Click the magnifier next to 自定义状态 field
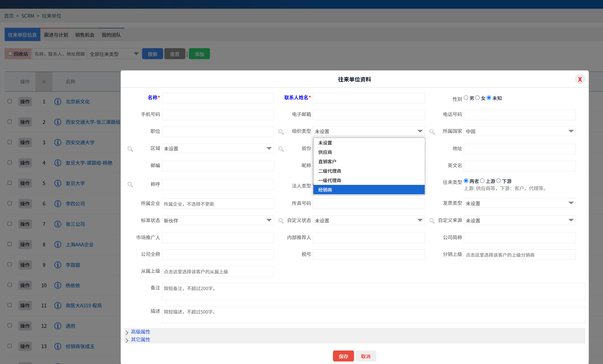Viewport: 603px width, 364px height. (281, 220)
